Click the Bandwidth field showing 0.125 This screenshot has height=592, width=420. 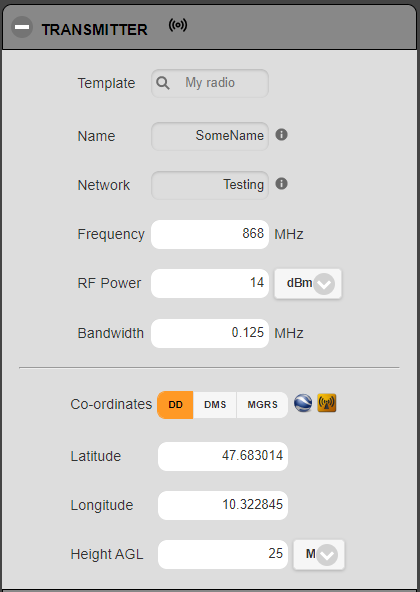(x=210, y=333)
